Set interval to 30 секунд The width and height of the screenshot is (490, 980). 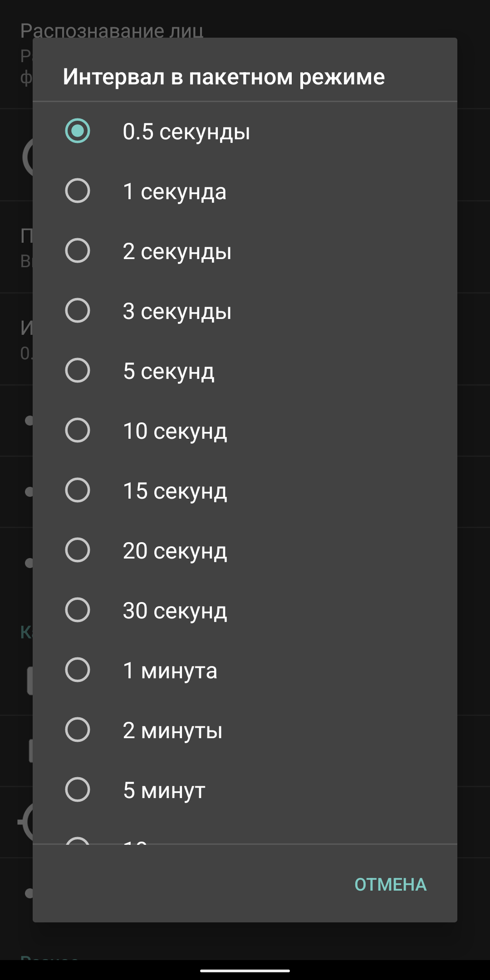click(x=78, y=610)
